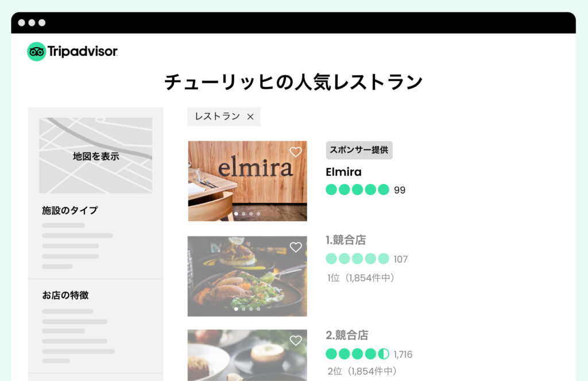The width and height of the screenshot is (588, 381).
Task: Favorite the 1.競合店 listing heart
Action: click(x=296, y=247)
